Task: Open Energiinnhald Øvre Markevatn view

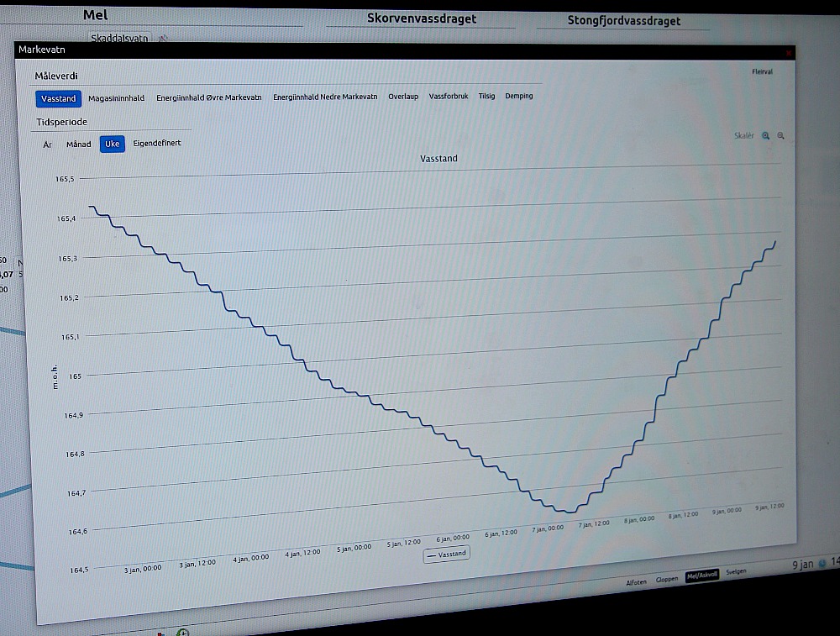Action: click(208, 98)
